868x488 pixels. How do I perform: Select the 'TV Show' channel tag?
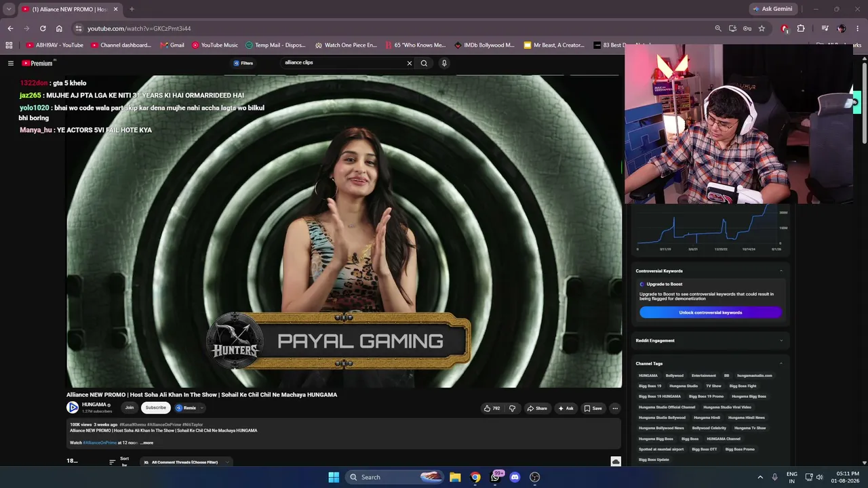pos(713,386)
